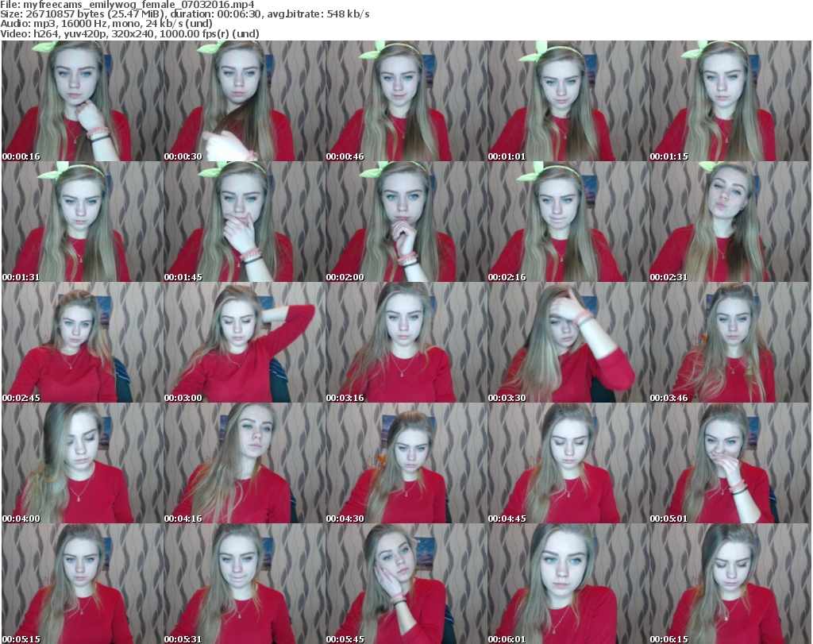This screenshot has width=813, height=644.
Task: Pick the thumbnail frame stamped 00:03:46
Action: (x=730, y=343)
